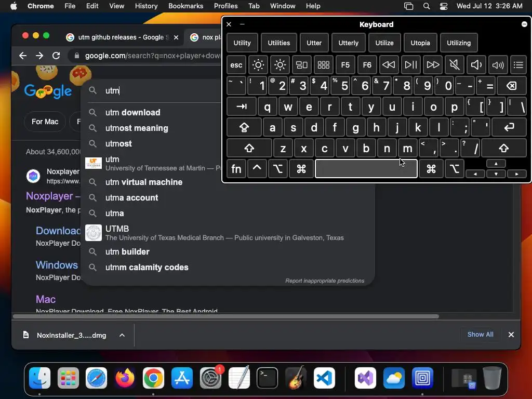
Task: Click the right arrow key
Action: (517, 174)
